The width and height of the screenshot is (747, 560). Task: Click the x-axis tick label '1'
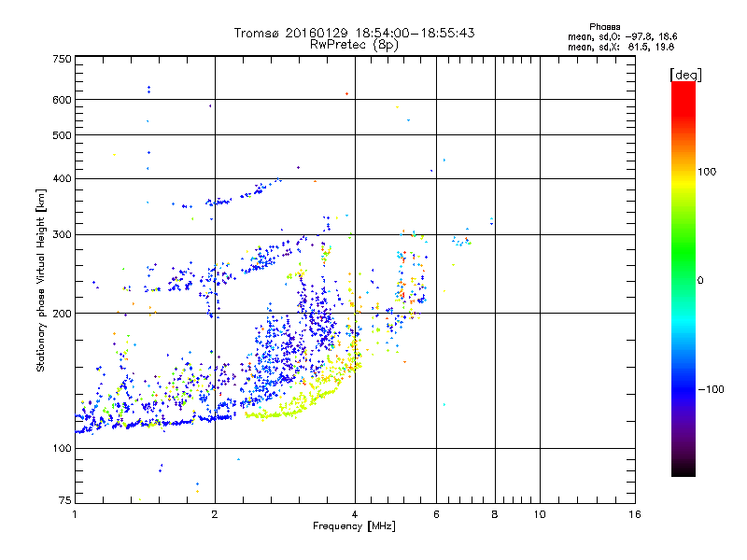pos(75,514)
